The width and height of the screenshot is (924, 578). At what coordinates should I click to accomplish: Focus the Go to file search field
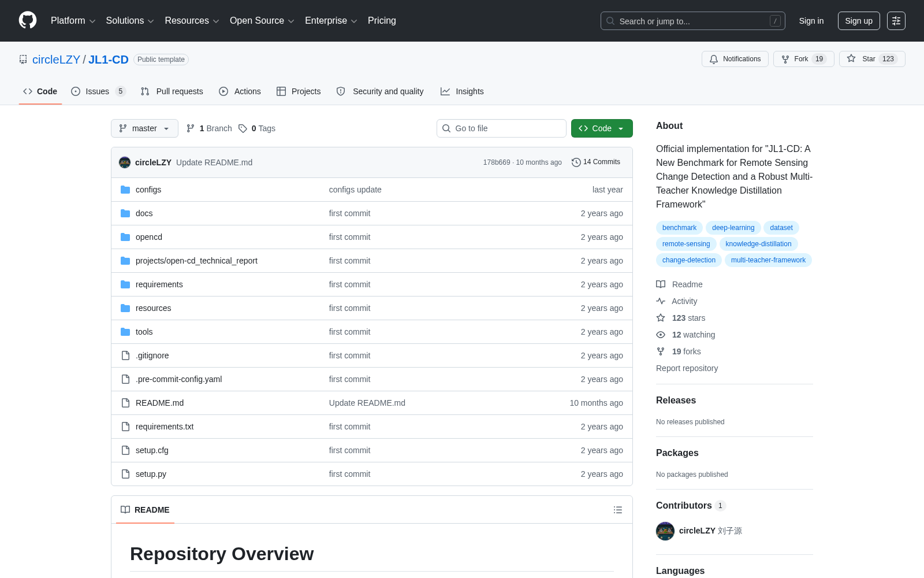501,128
